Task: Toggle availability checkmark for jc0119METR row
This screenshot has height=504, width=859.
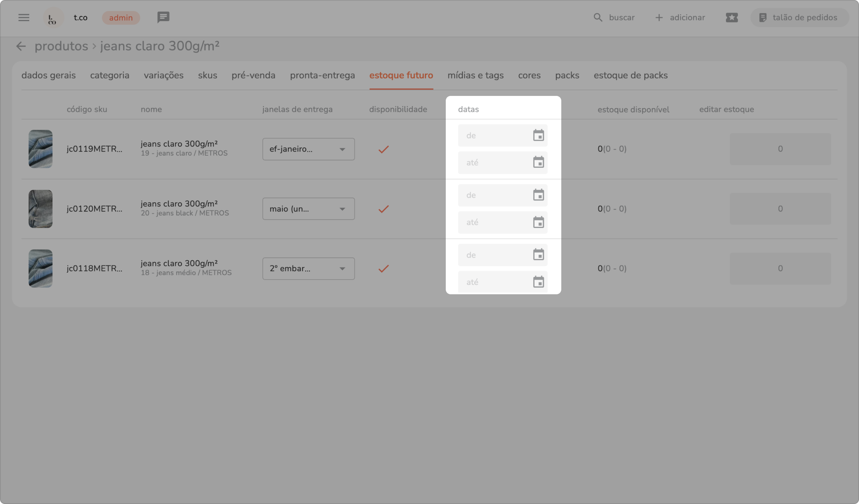Action: click(x=383, y=149)
